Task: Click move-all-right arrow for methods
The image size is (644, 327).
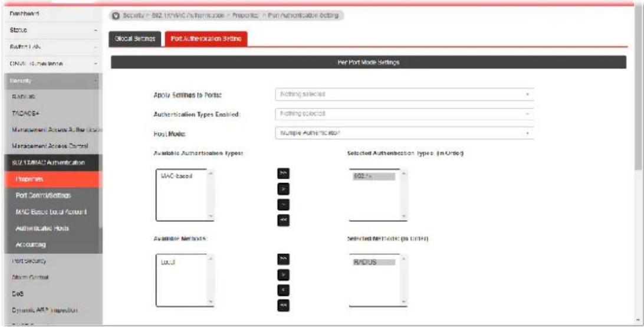Action: (283, 259)
